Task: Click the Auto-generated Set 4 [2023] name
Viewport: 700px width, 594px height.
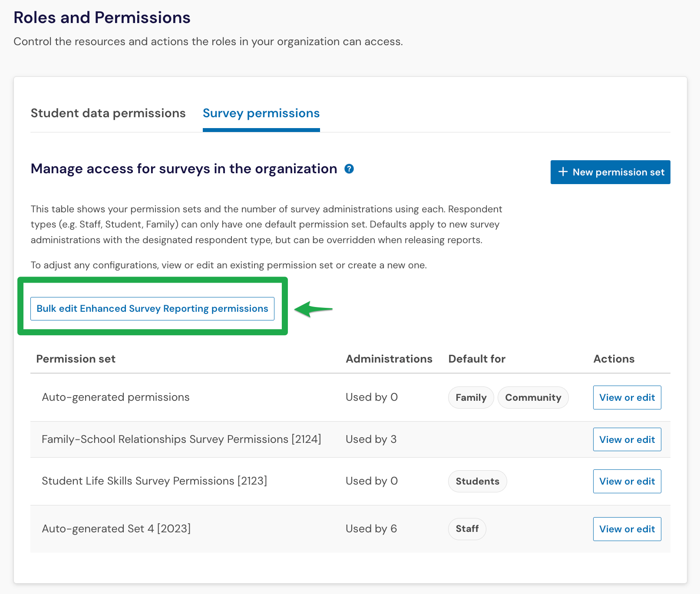Action: click(x=116, y=529)
